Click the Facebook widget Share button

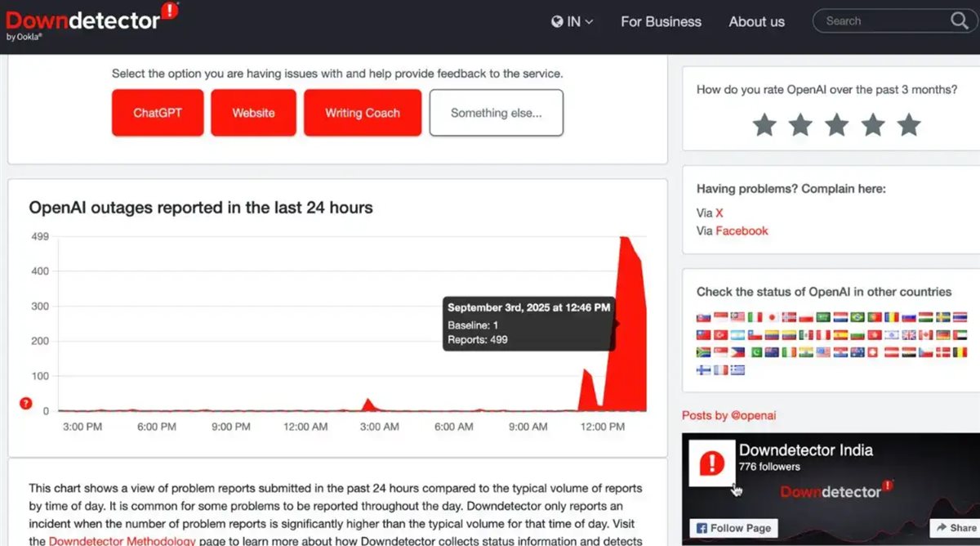[955, 528]
